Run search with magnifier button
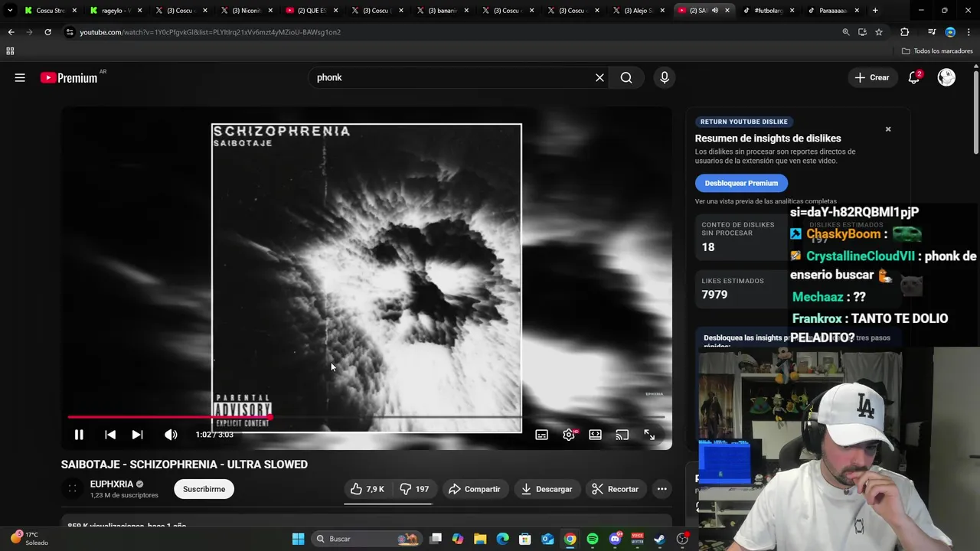The width and height of the screenshot is (980, 551). point(626,77)
